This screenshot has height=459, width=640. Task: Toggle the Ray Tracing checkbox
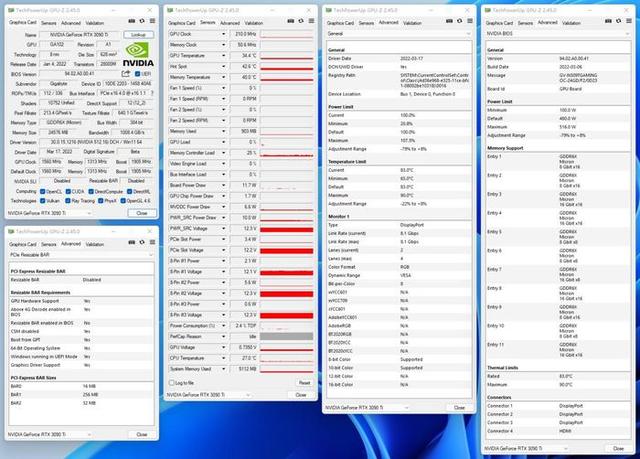tap(68, 201)
